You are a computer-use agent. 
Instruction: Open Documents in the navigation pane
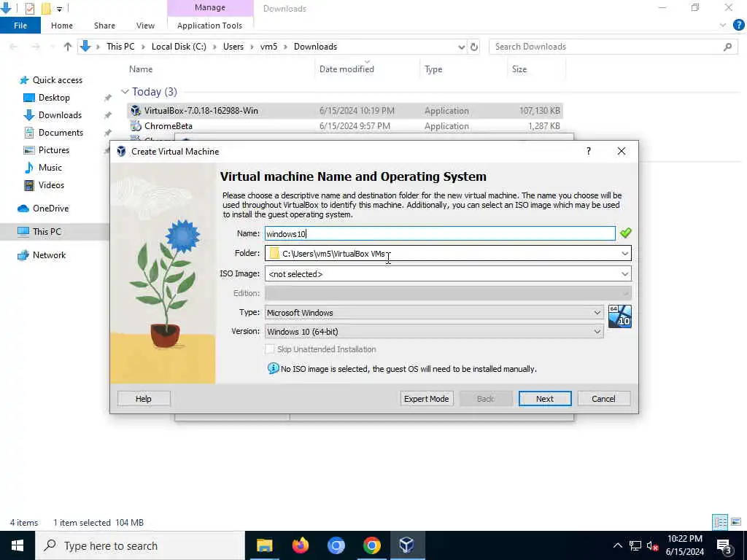coord(61,133)
